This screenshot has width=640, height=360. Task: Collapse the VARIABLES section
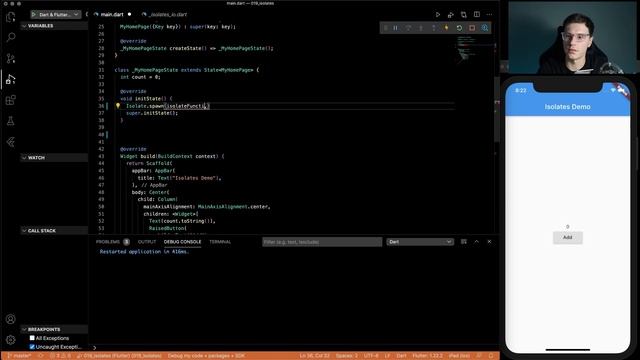[x=54, y=26]
